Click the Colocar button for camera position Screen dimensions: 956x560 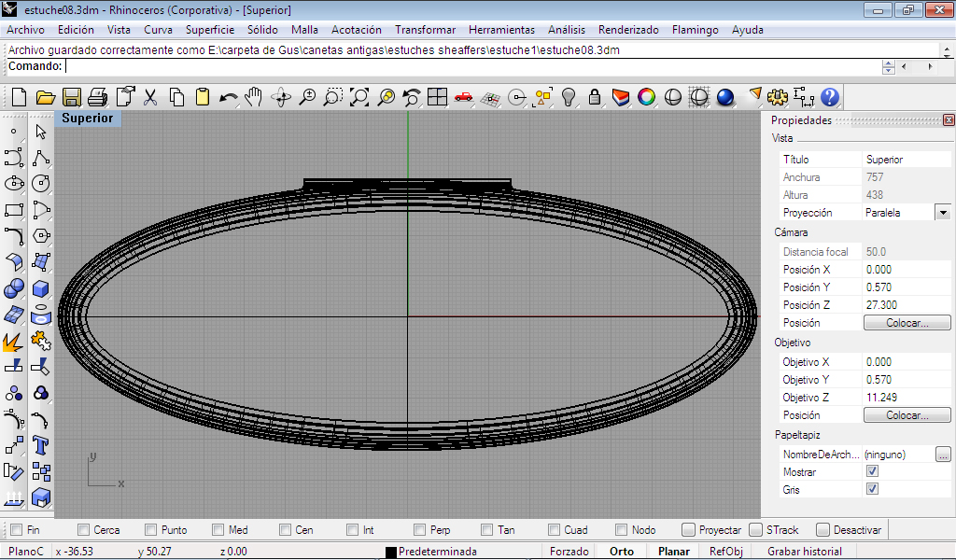[x=907, y=323]
